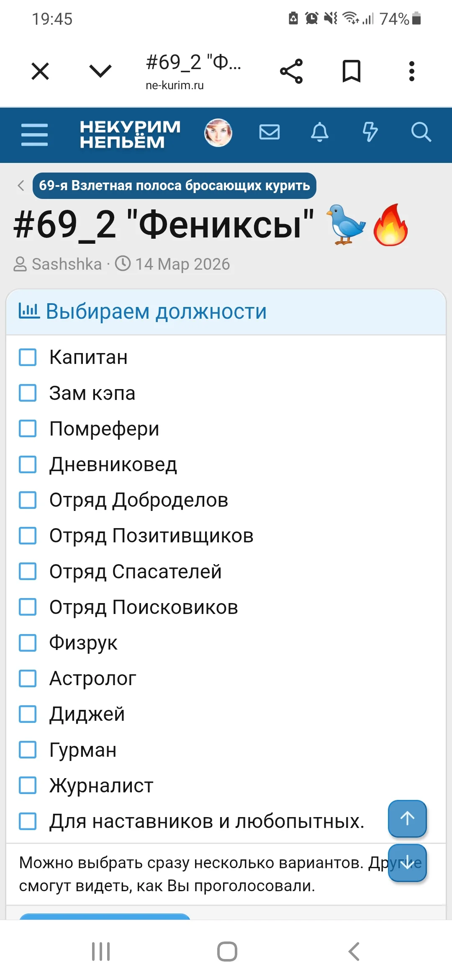Screen dimensions: 452x980
Task: Open the hamburger navigation menu
Action: [34, 134]
